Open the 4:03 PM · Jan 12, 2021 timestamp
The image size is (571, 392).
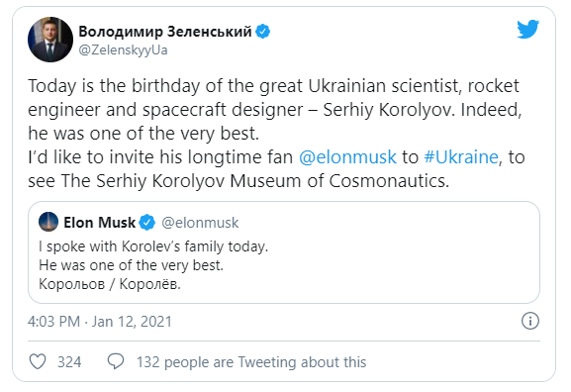(100, 322)
